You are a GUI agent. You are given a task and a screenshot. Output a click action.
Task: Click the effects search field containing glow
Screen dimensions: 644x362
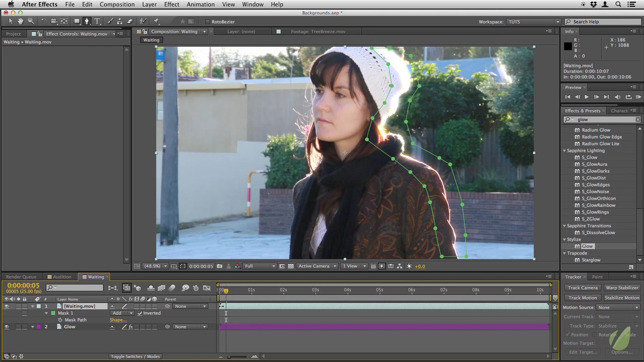pos(602,119)
